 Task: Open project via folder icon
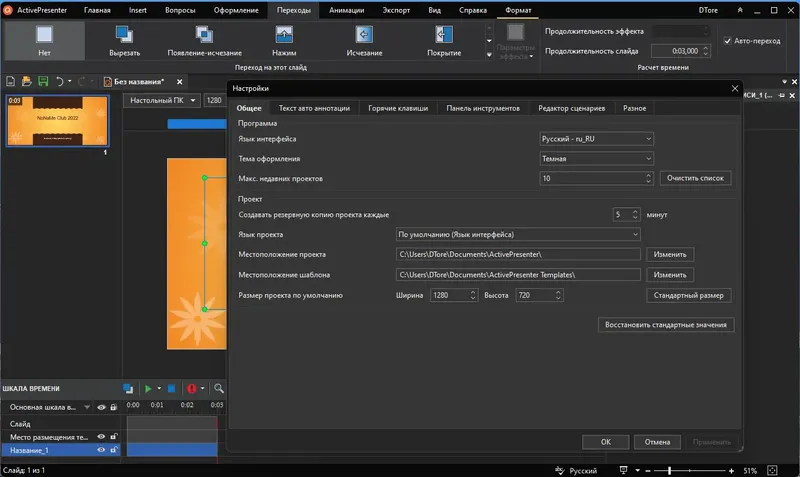pyautogui.click(x=27, y=80)
